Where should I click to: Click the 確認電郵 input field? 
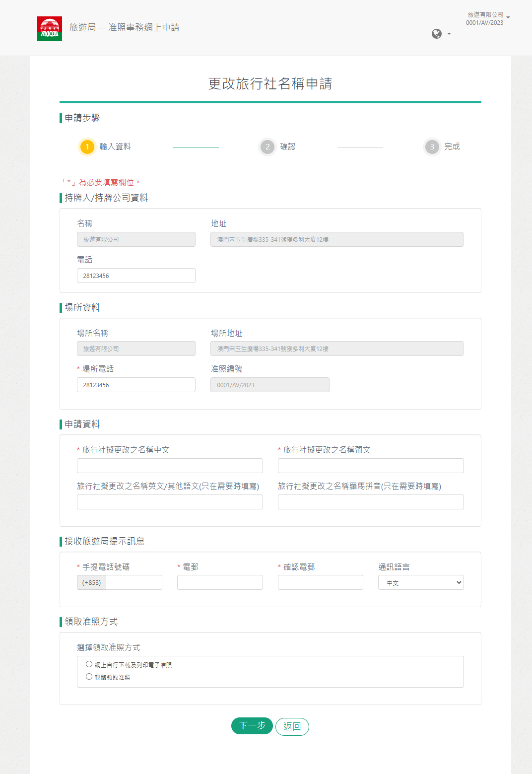[x=320, y=582]
